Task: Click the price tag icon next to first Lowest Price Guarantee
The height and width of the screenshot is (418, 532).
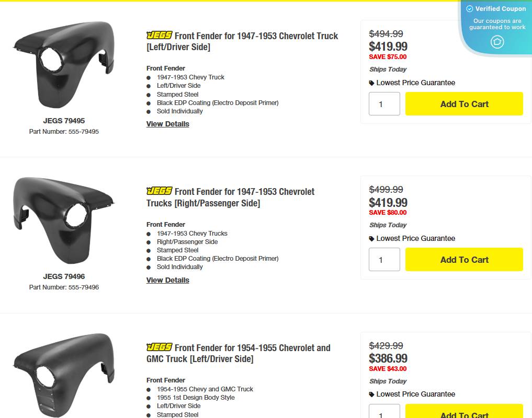Action: [372, 83]
